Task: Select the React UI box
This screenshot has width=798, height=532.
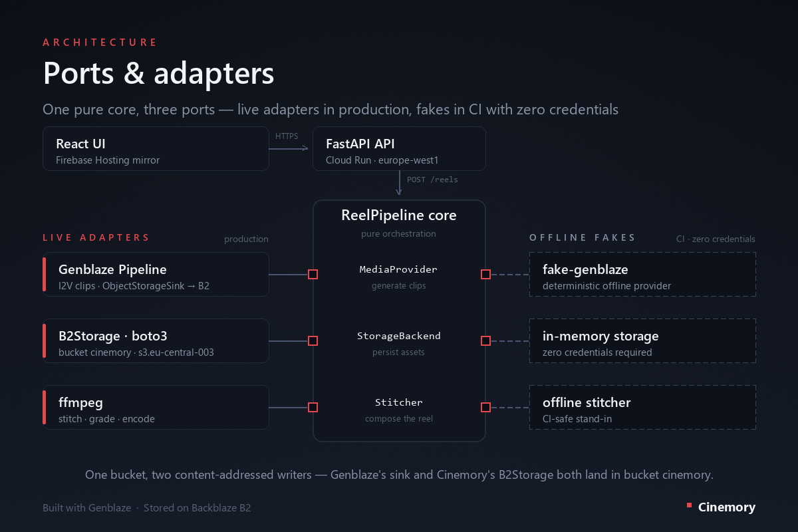Action: pos(156,149)
